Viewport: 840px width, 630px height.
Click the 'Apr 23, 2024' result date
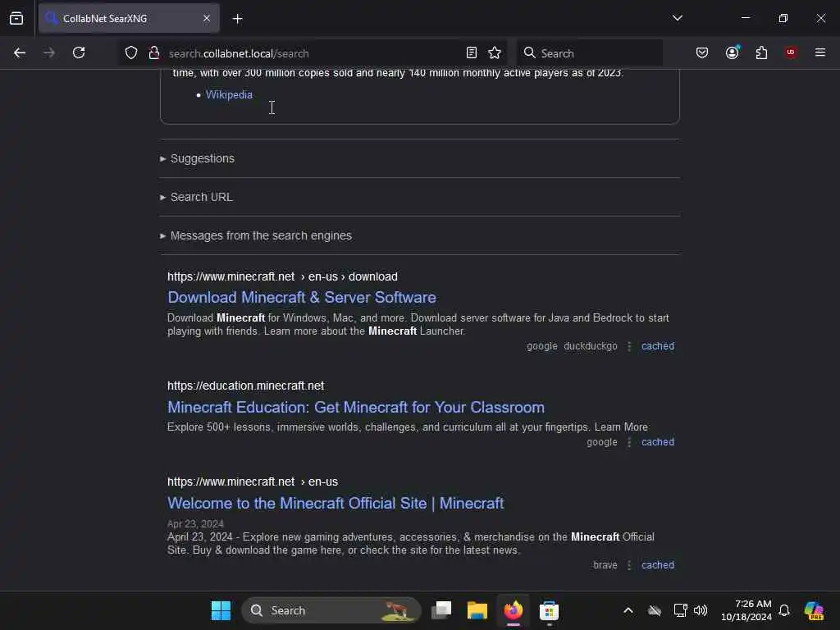195,523
